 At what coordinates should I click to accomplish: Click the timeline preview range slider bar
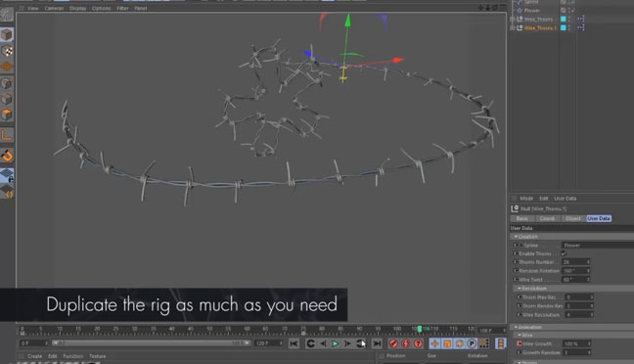[x=152, y=343]
